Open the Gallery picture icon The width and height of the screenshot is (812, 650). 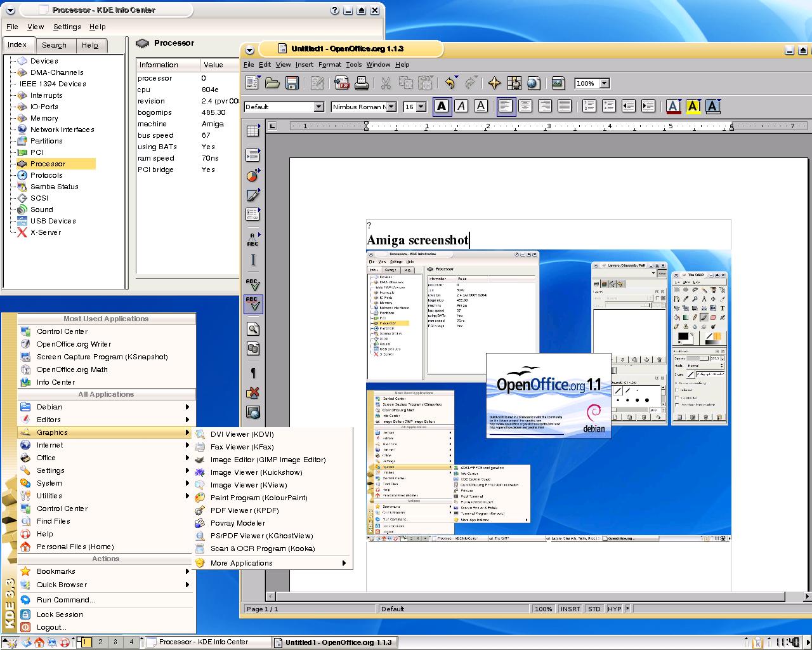558,83
